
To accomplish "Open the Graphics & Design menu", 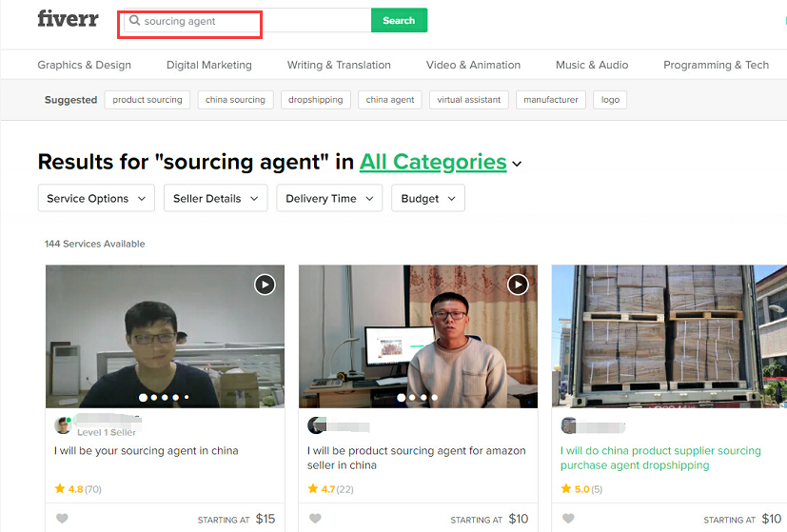I will tap(85, 65).
